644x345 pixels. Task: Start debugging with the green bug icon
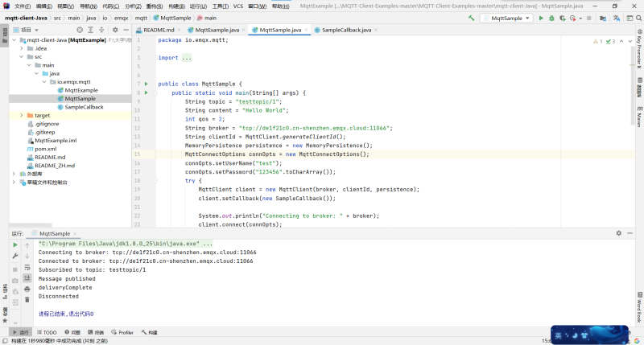(x=551, y=18)
